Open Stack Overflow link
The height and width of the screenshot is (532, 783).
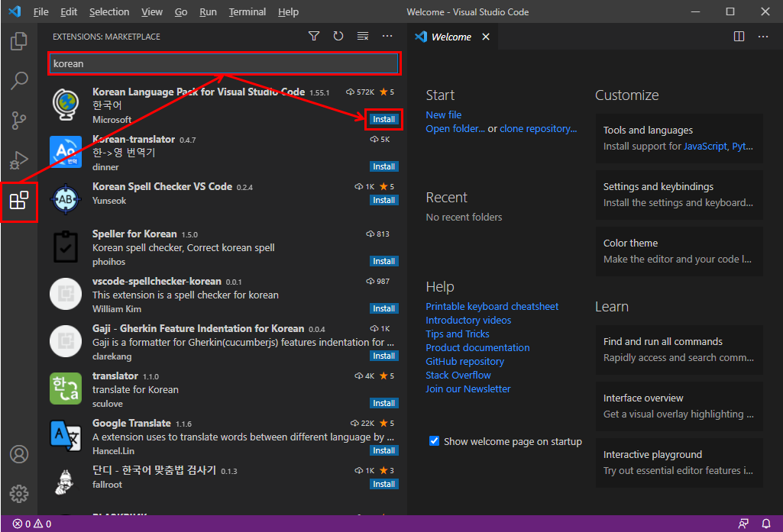(x=458, y=375)
